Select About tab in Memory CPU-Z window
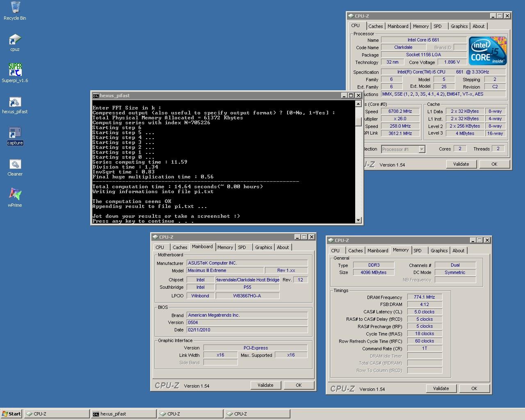The width and height of the screenshot is (525, 420). coord(458,251)
